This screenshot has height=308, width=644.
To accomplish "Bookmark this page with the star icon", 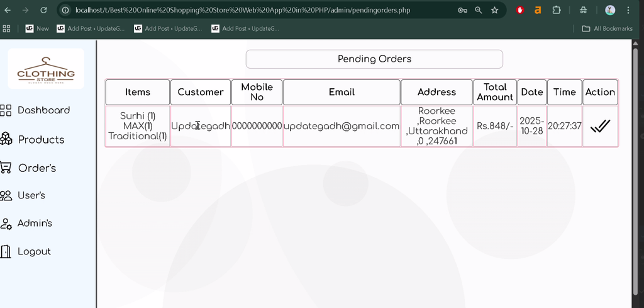I will pos(494,10).
